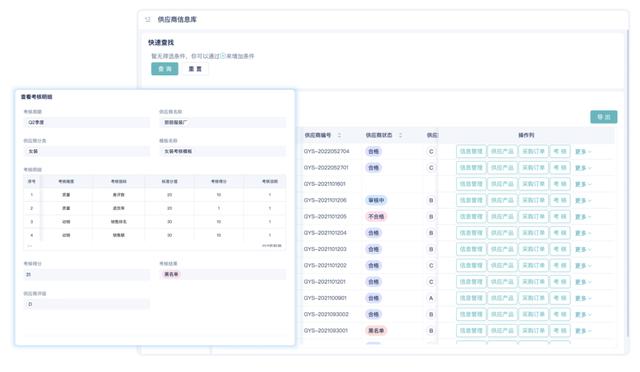Open 采购订单 for GYS-2021101203

pos(533,249)
